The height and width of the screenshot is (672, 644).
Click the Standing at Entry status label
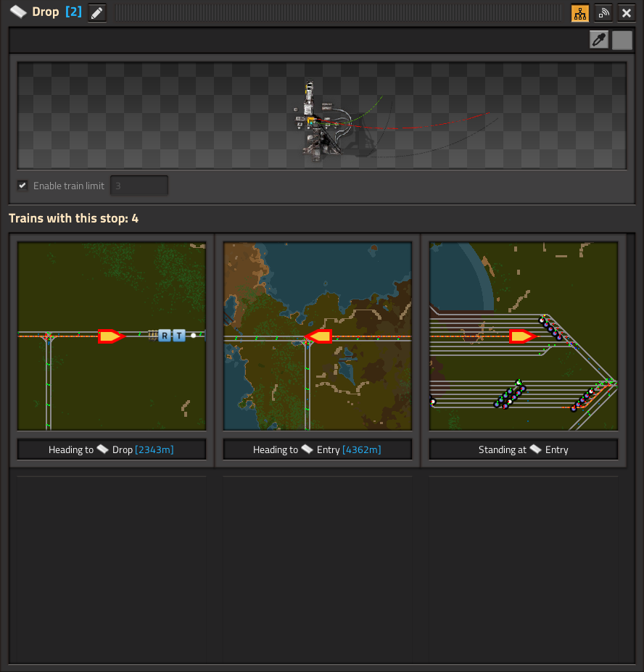[523, 449]
